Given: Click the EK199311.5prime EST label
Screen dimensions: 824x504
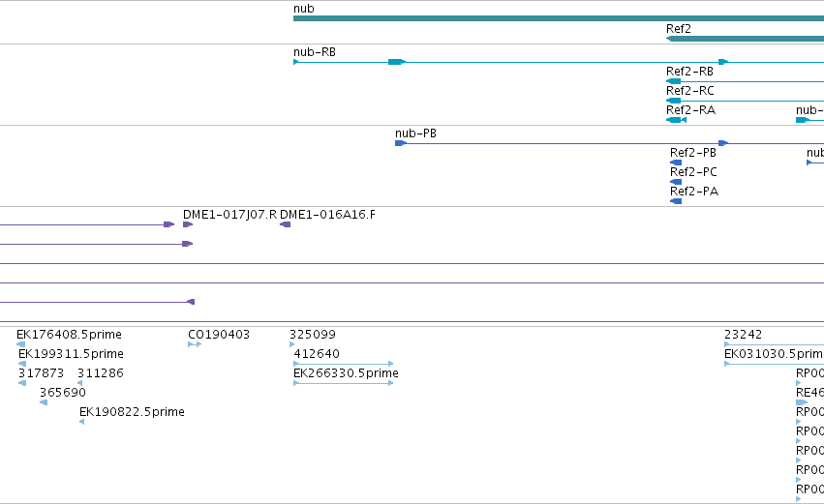Looking at the screenshot, I should click(x=71, y=354).
